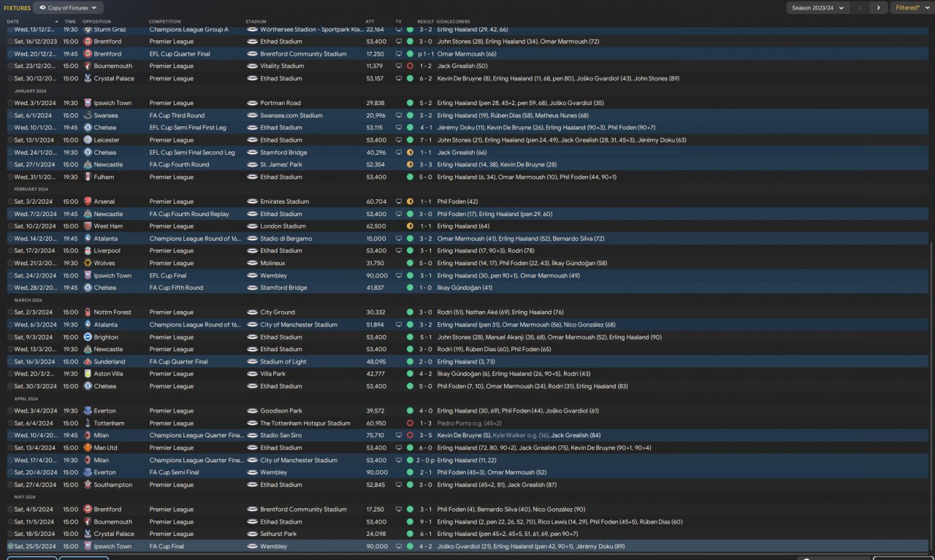This screenshot has height=560, width=935.
Task: Check the Brighton fixture row selector
Action: (x=10, y=337)
